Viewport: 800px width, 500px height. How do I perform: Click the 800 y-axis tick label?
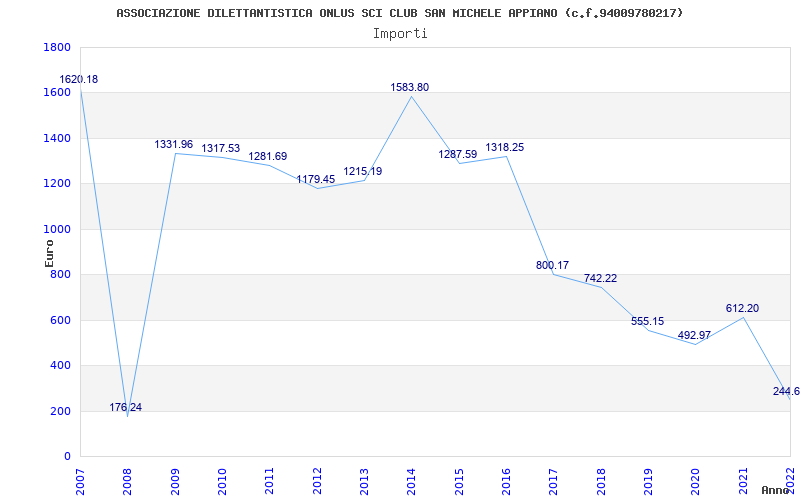pyautogui.click(x=60, y=275)
